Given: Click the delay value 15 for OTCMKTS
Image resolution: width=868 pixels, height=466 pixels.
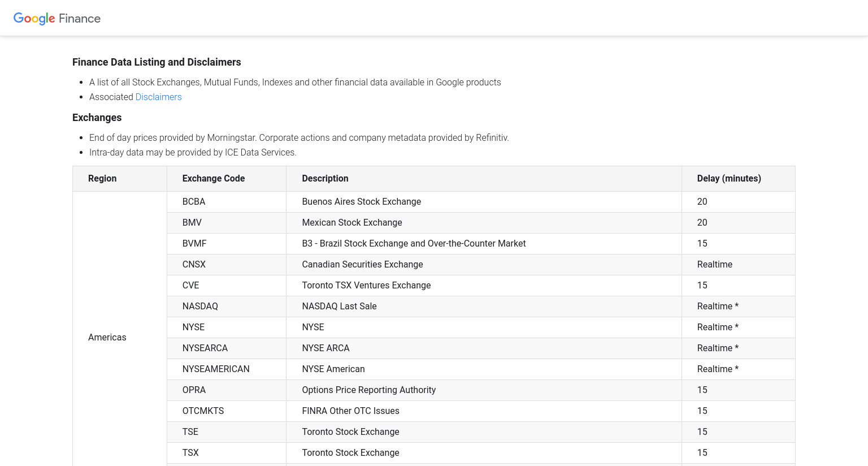Looking at the screenshot, I should (702, 411).
